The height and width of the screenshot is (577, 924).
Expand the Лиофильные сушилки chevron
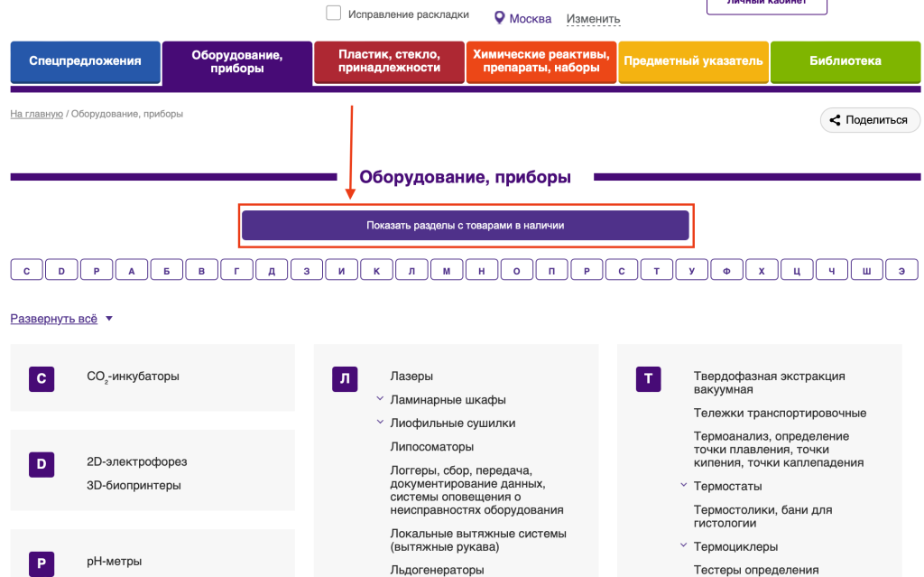point(380,423)
